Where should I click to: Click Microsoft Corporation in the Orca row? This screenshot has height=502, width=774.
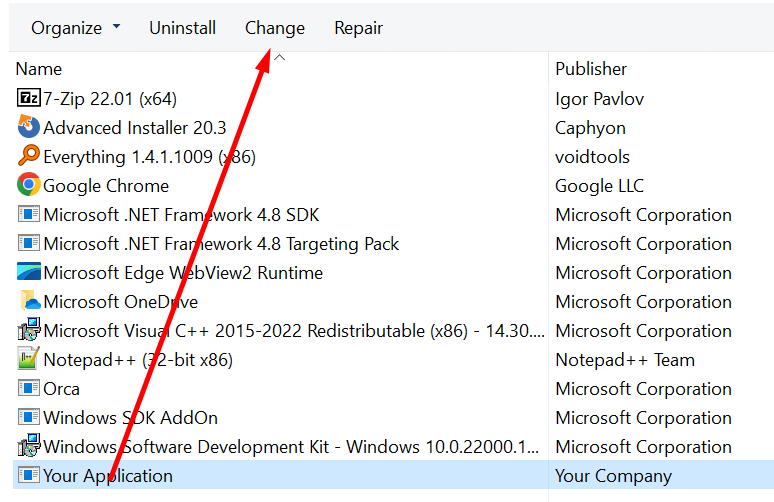coord(643,389)
